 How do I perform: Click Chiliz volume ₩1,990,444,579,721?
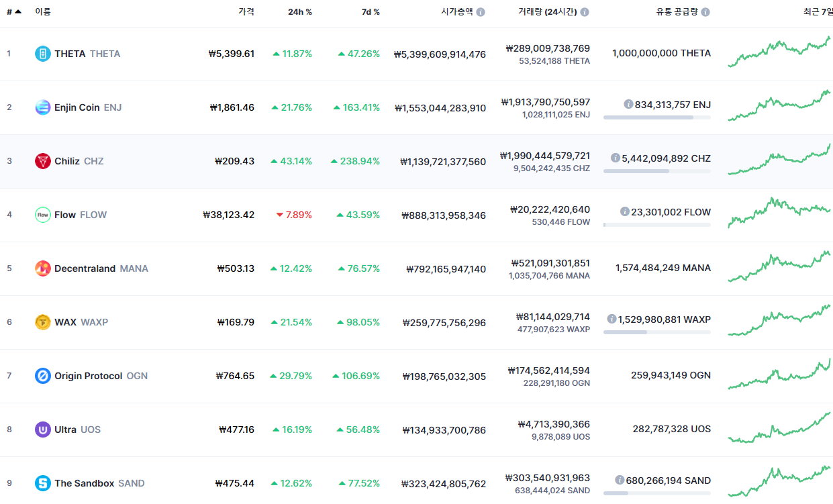tap(545, 156)
